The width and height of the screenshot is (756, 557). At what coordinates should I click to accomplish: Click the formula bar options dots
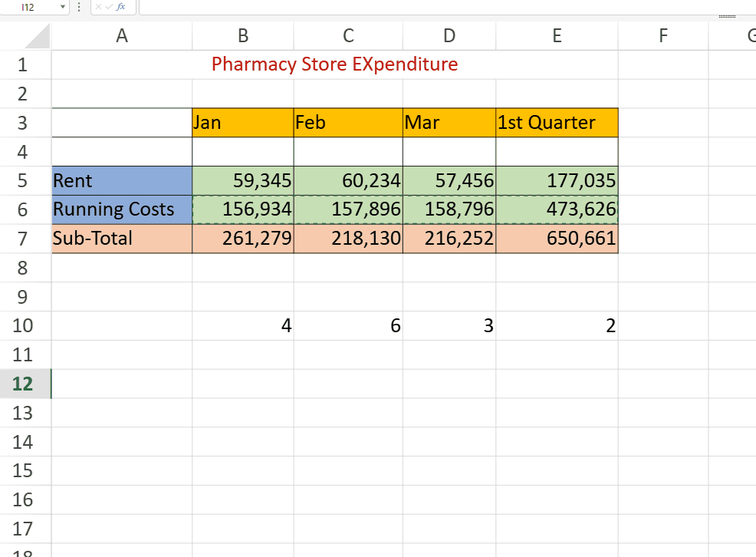tap(79, 7)
